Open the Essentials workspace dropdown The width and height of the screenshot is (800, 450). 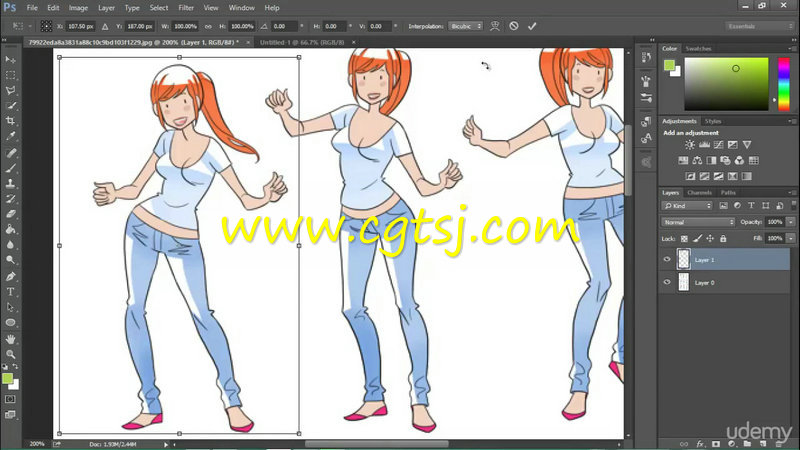pos(759,26)
